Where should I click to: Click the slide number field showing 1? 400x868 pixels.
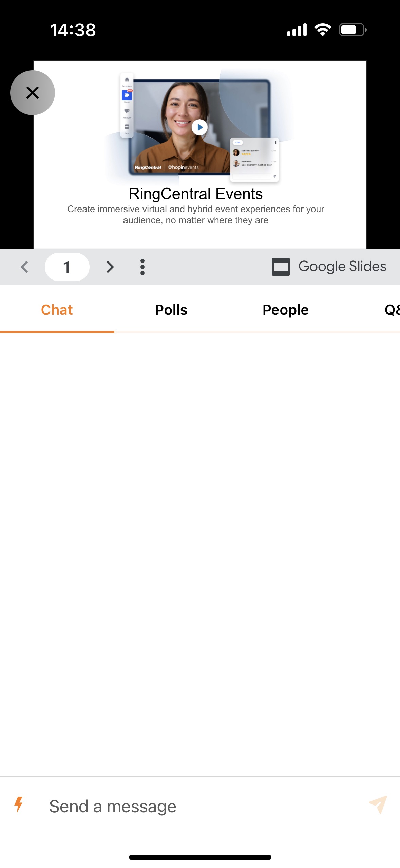[67, 267]
